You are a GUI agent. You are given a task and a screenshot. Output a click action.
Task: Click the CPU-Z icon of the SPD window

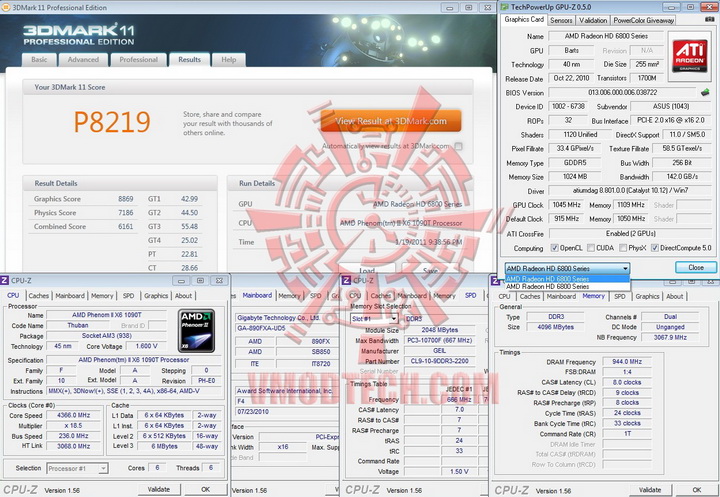click(x=347, y=280)
